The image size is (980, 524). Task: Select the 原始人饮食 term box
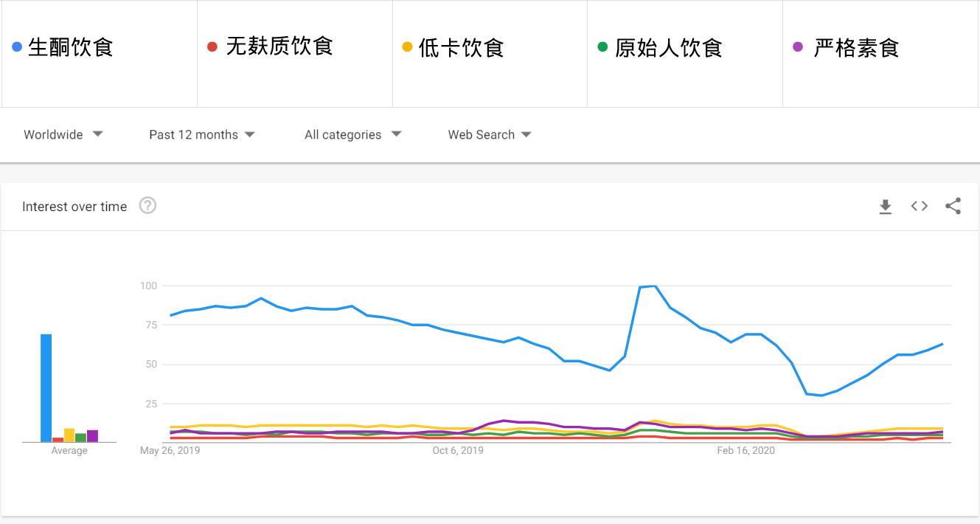pyautogui.click(x=668, y=48)
